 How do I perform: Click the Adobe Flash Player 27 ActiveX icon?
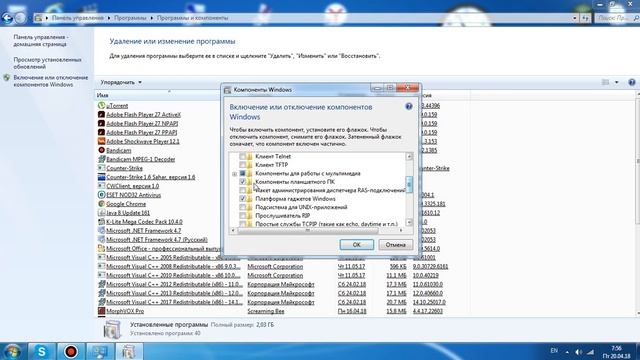click(101, 115)
